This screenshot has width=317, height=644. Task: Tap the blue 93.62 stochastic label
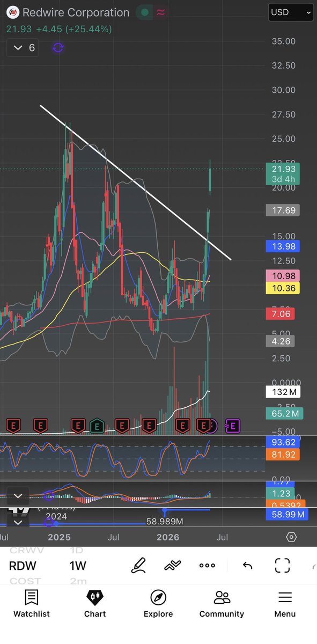(x=283, y=443)
